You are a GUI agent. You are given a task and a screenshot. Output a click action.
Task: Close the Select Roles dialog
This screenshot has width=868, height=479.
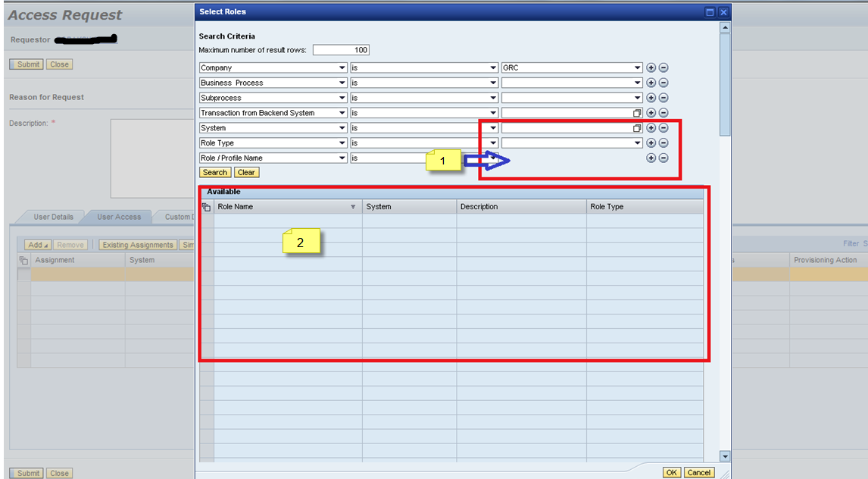coord(723,11)
